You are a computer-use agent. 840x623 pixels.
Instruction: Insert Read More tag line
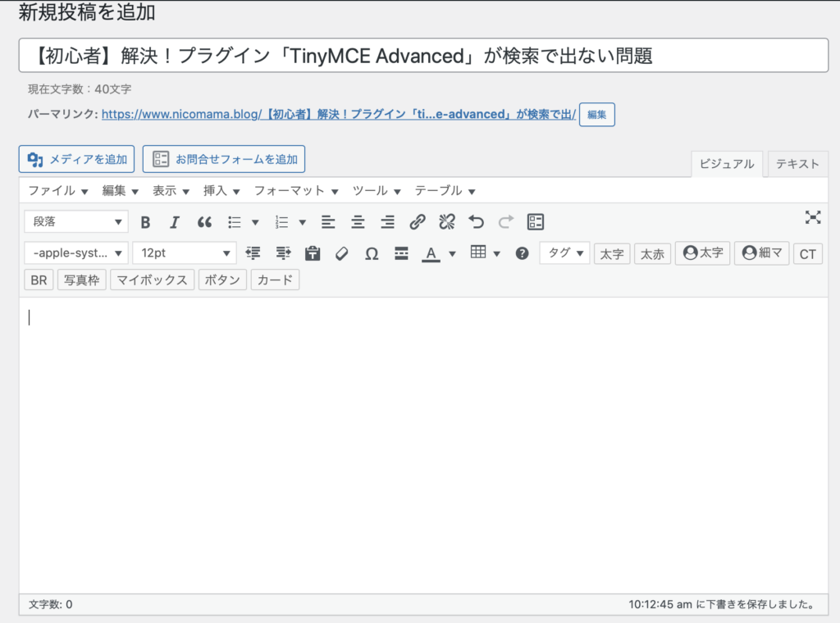point(401,253)
